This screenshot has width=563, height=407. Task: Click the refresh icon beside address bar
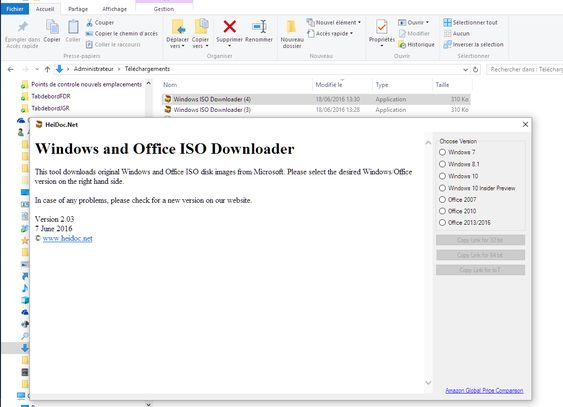point(475,70)
